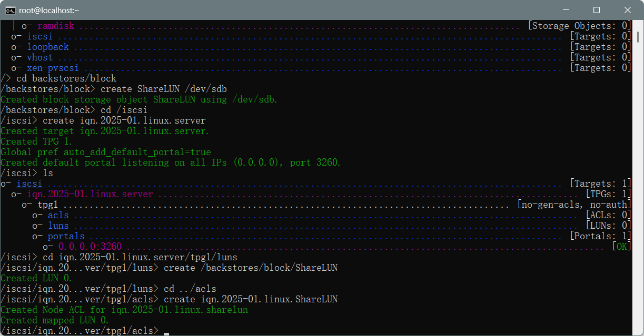
Task: Click the green [OK] status label
Action: click(621, 247)
